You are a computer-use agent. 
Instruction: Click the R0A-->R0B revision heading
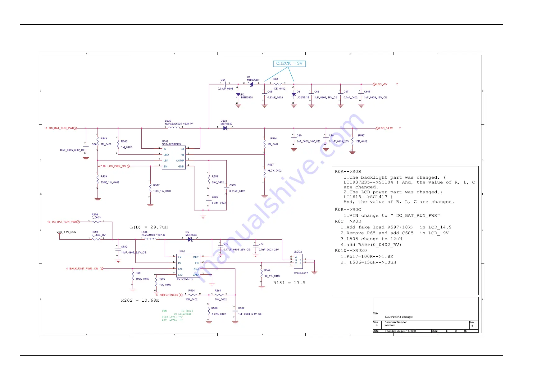348,172
